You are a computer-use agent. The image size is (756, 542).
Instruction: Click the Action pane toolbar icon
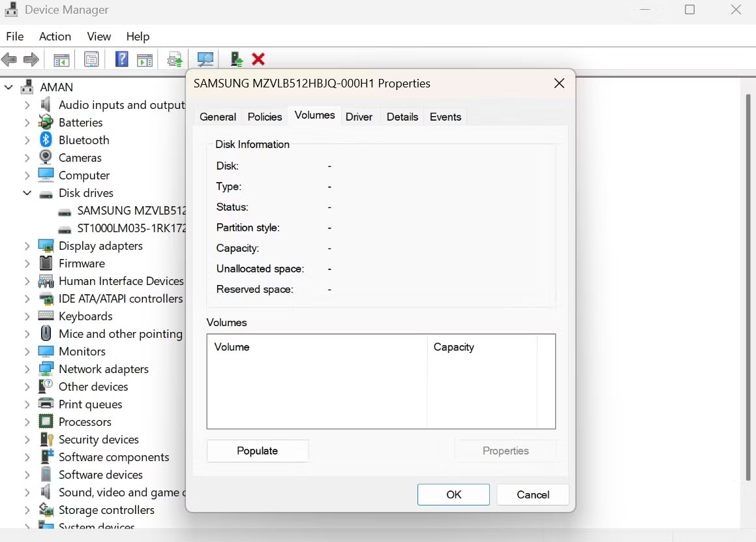pos(145,60)
